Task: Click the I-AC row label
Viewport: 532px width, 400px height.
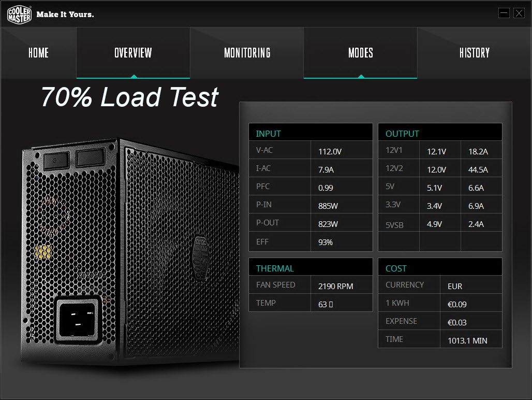Action: click(x=263, y=168)
